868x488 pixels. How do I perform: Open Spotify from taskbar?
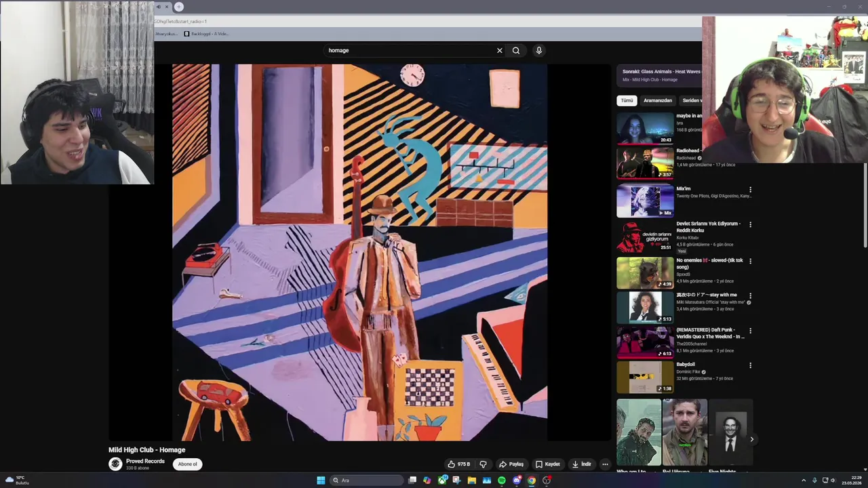pyautogui.click(x=501, y=481)
